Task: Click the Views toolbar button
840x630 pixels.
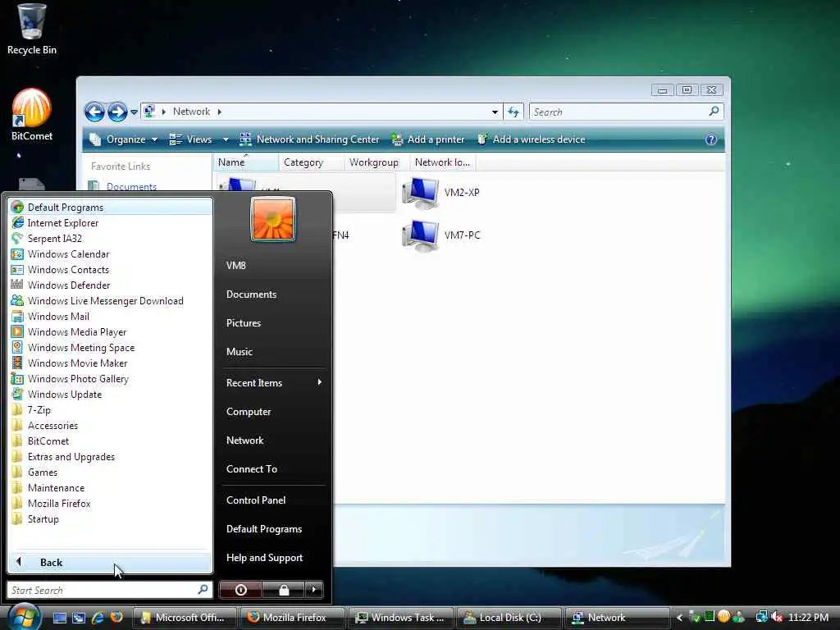Action: point(191,139)
